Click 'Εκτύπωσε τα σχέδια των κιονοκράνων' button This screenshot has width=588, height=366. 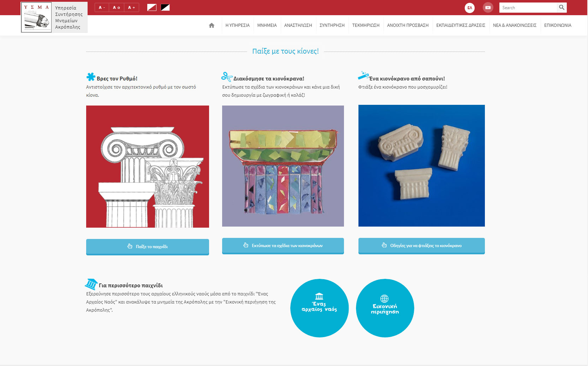pyautogui.click(x=283, y=246)
